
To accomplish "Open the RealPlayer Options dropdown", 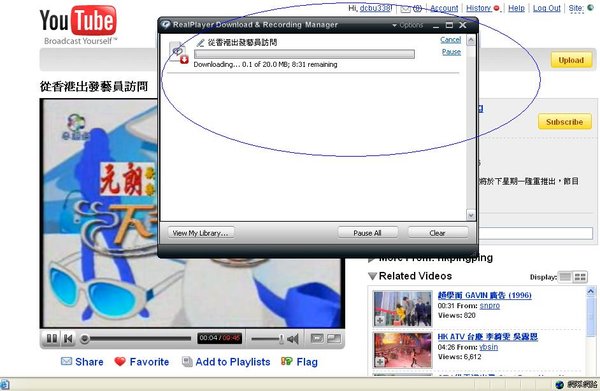I will 408,25.
